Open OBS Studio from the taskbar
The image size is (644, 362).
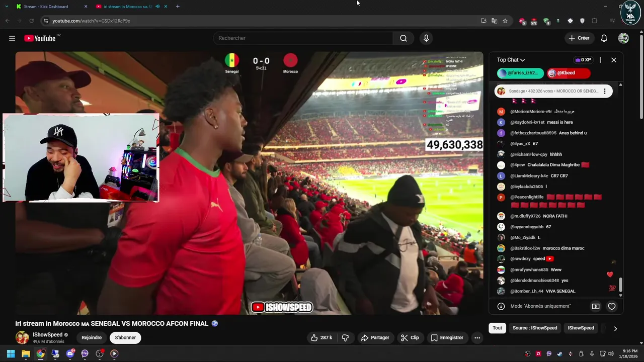[100, 353]
